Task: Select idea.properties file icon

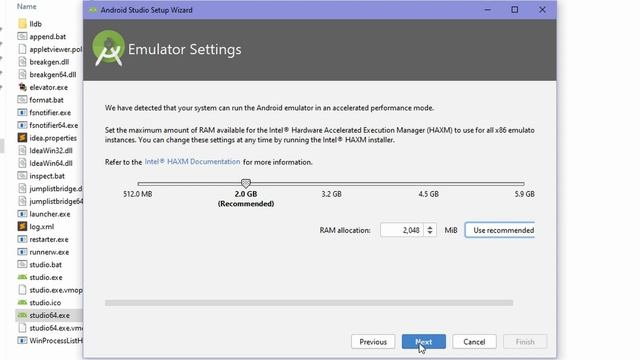Action: point(22,138)
